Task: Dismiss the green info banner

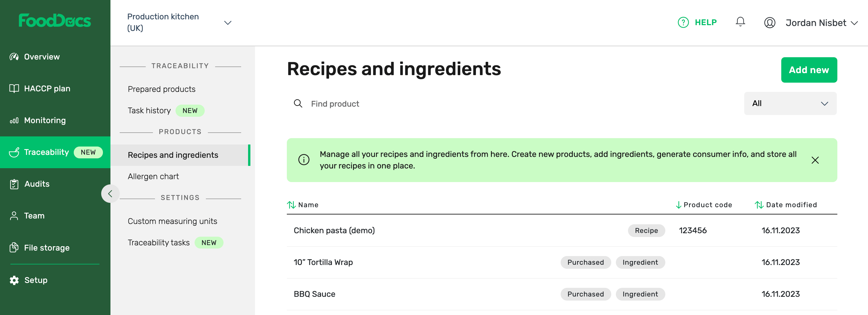Action: click(815, 160)
